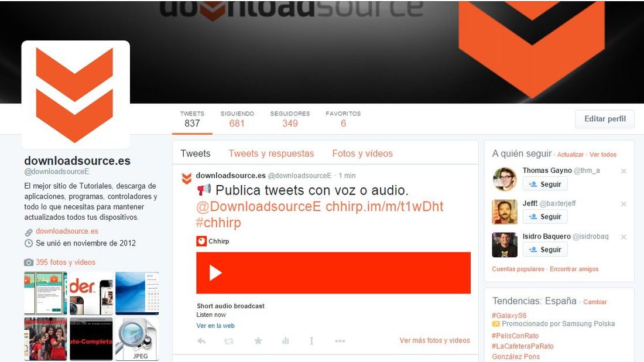
Task: Open Encontrar amigos link
Action: coord(574,269)
